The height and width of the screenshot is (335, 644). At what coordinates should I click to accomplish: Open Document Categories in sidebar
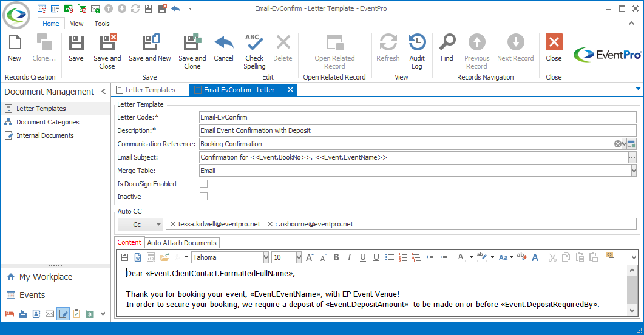click(47, 122)
